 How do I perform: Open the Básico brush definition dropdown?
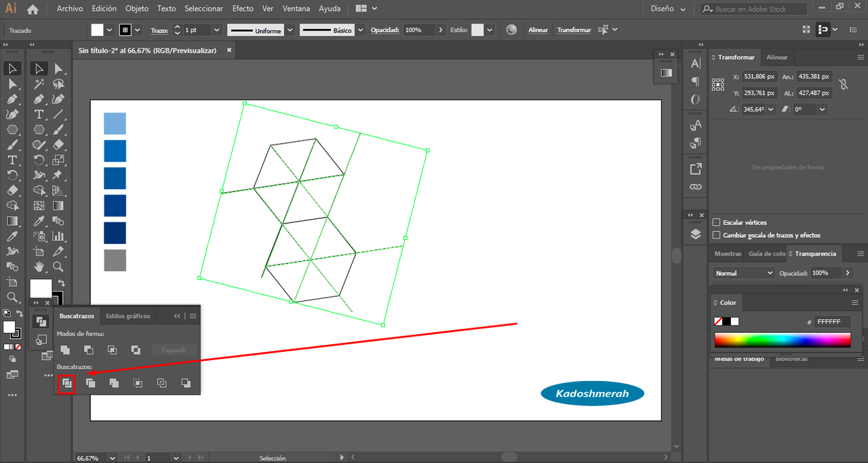[361, 30]
